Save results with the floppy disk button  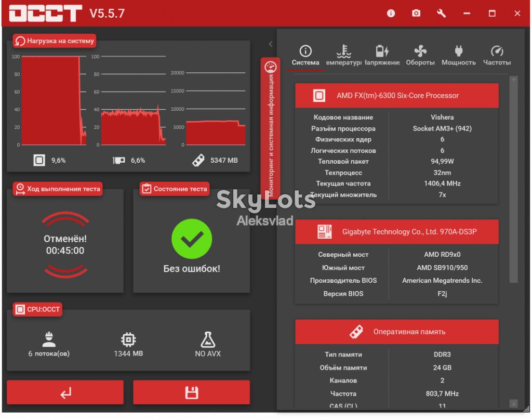pos(191,392)
